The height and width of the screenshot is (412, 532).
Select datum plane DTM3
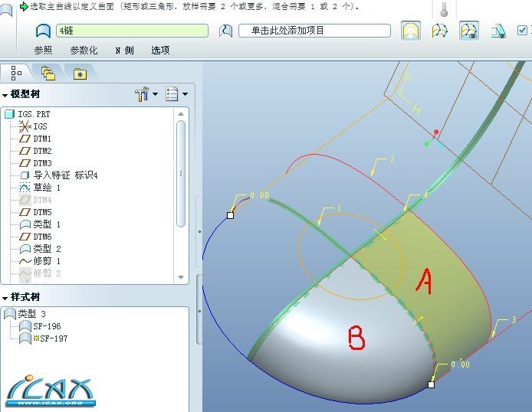tap(35, 163)
